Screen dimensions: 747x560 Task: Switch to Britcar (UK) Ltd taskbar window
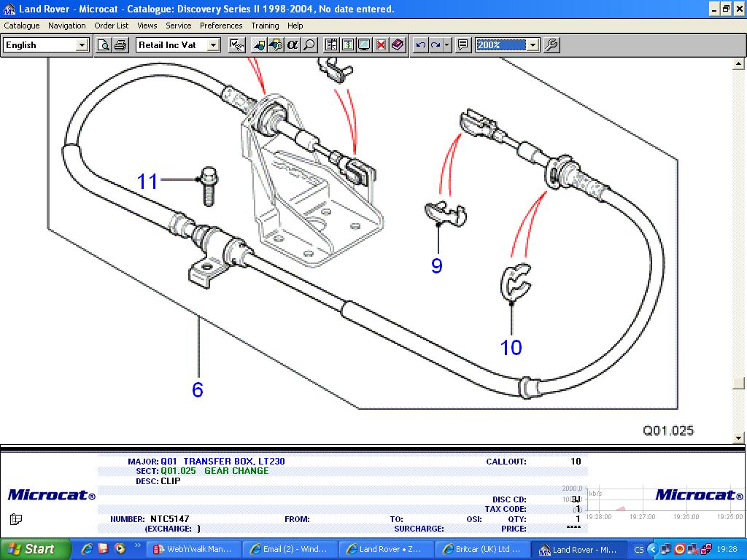pyautogui.click(x=480, y=549)
